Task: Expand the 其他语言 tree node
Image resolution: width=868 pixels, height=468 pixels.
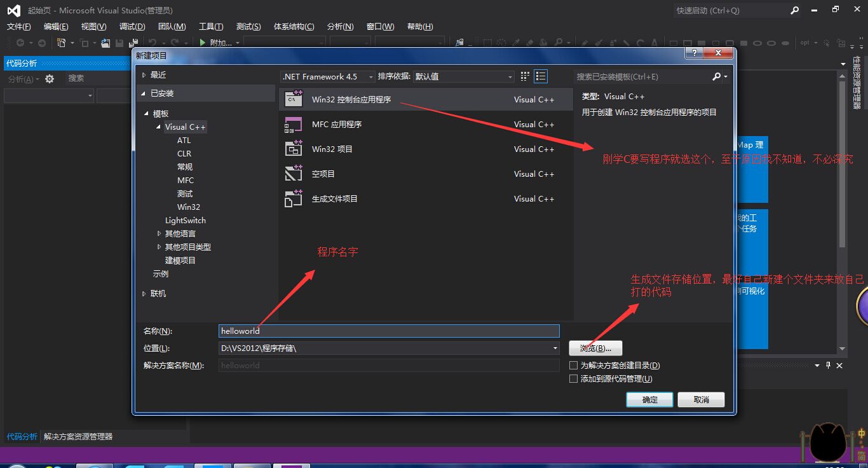Action: tap(159, 234)
